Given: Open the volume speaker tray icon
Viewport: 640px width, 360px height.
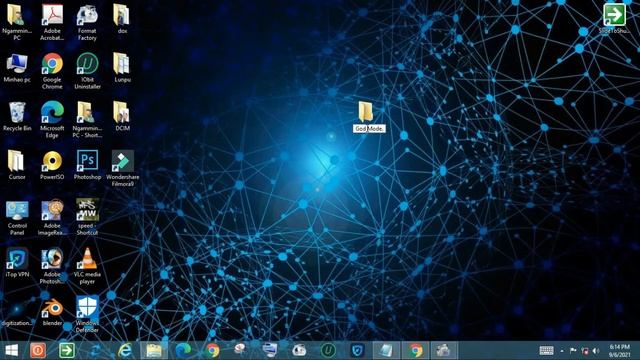Looking at the screenshot, I should tap(596, 351).
